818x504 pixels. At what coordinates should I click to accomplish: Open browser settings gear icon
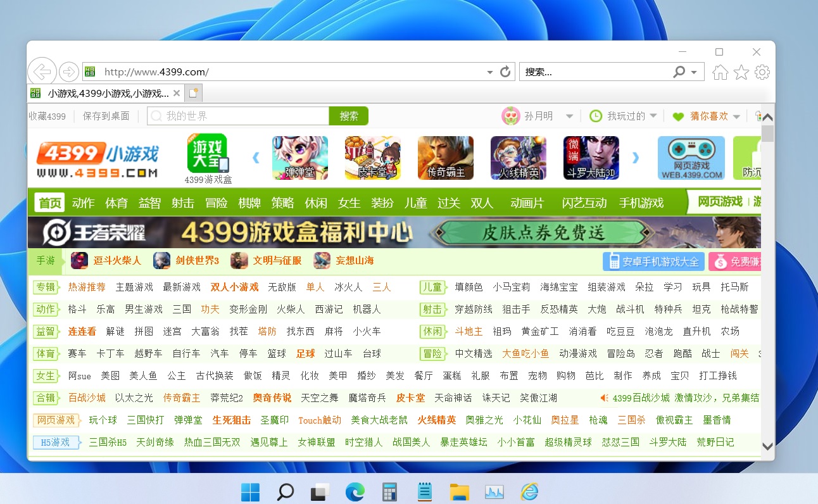click(762, 72)
